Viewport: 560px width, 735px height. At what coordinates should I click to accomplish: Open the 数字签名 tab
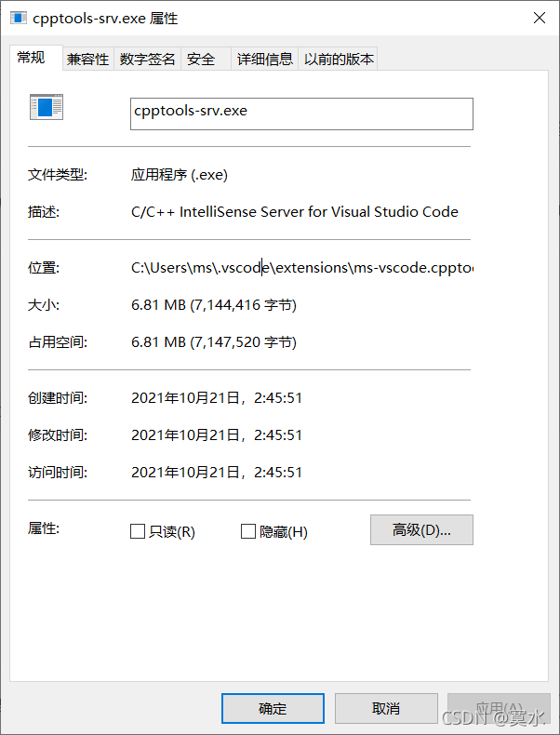point(147,59)
